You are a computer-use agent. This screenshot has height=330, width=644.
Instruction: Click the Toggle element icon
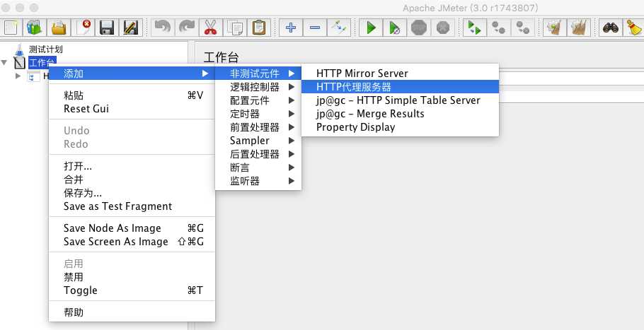339,28
